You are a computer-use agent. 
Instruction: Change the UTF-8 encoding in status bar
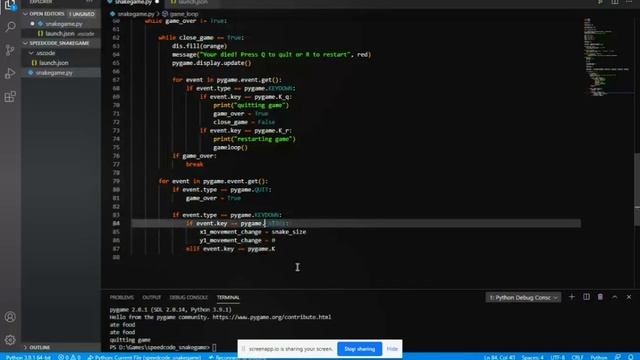coord(558,357)
